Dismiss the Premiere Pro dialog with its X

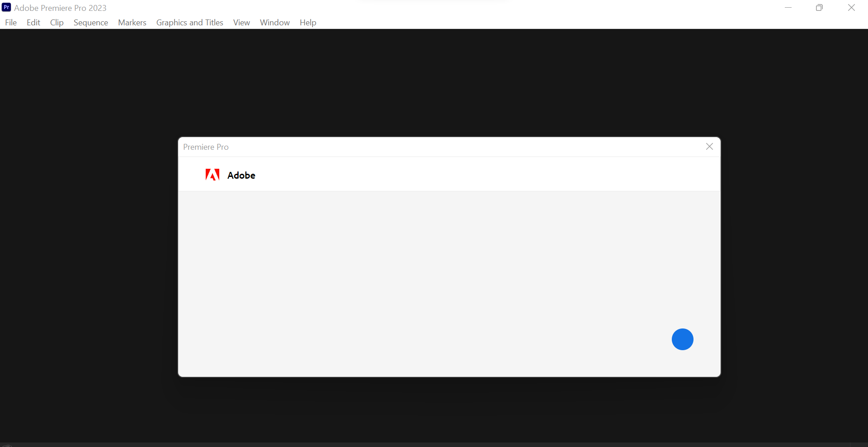(709, 146)
